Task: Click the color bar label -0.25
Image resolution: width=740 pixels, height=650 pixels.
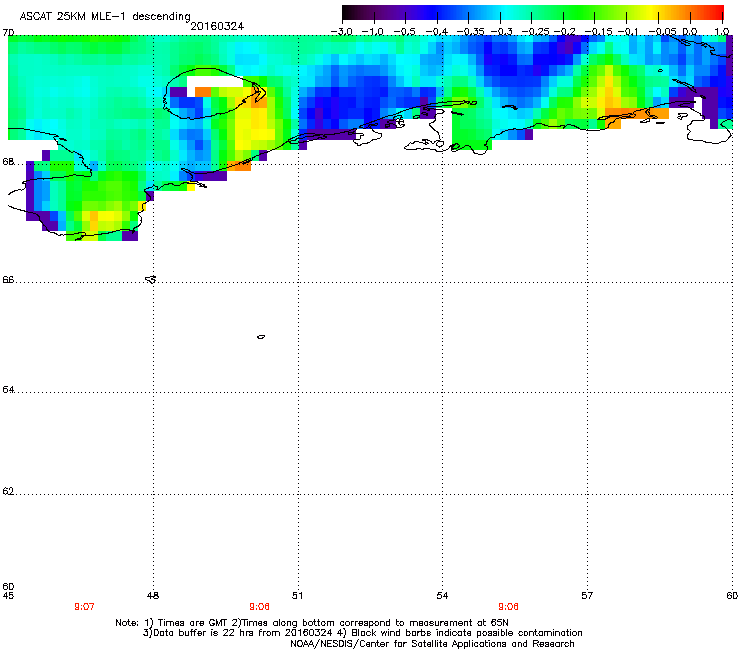Action: point(535,31)
